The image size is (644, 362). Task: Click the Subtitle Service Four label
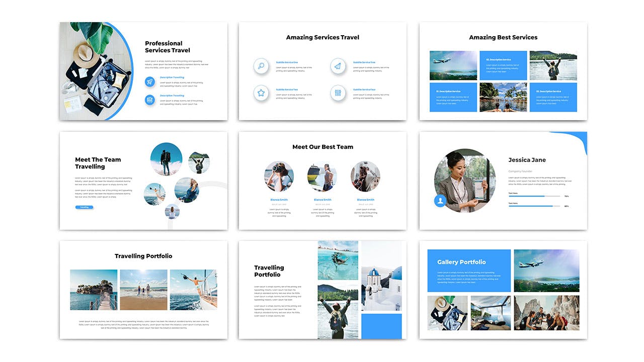[x=364, y=89]
